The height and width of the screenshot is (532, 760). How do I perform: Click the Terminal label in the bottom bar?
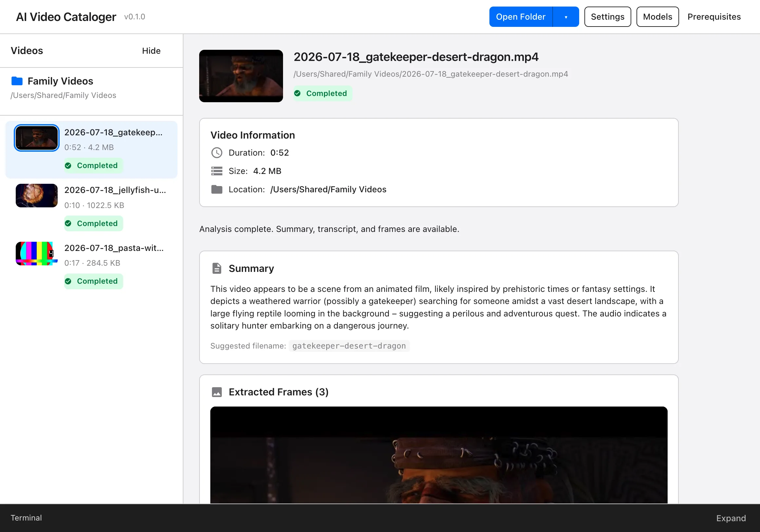pos(26,518)
